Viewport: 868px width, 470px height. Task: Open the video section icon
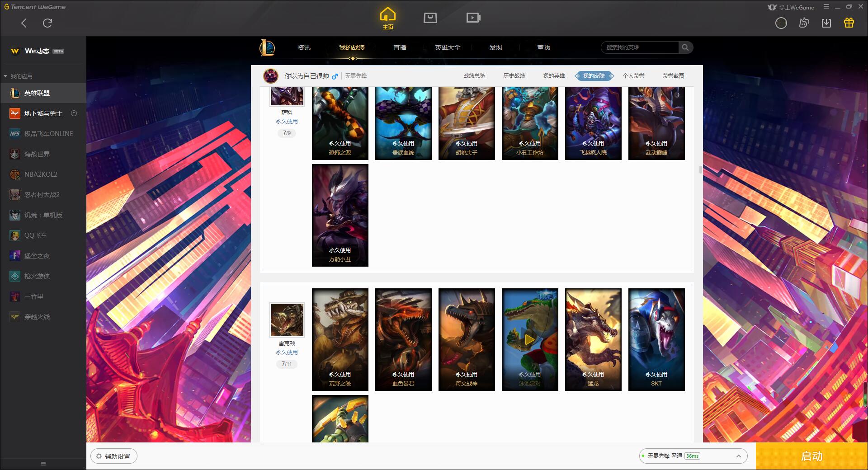pos(473,18)
